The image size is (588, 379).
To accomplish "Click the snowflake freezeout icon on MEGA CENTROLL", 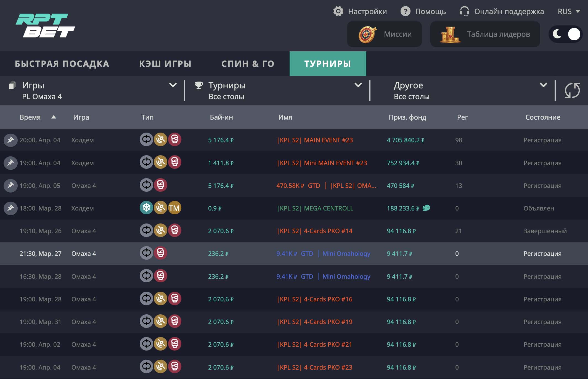I will [146, 208].
